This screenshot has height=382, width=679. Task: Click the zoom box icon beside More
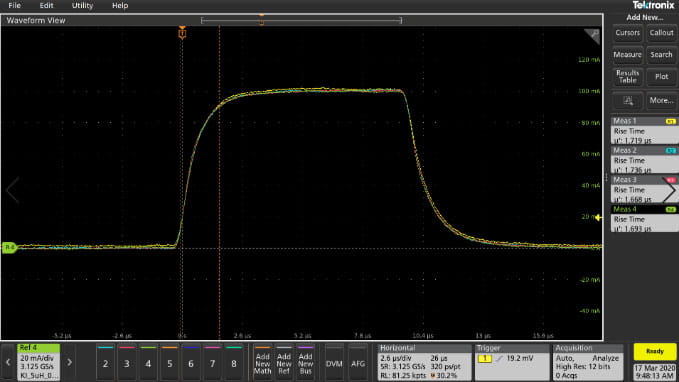(x=627, y=100)
